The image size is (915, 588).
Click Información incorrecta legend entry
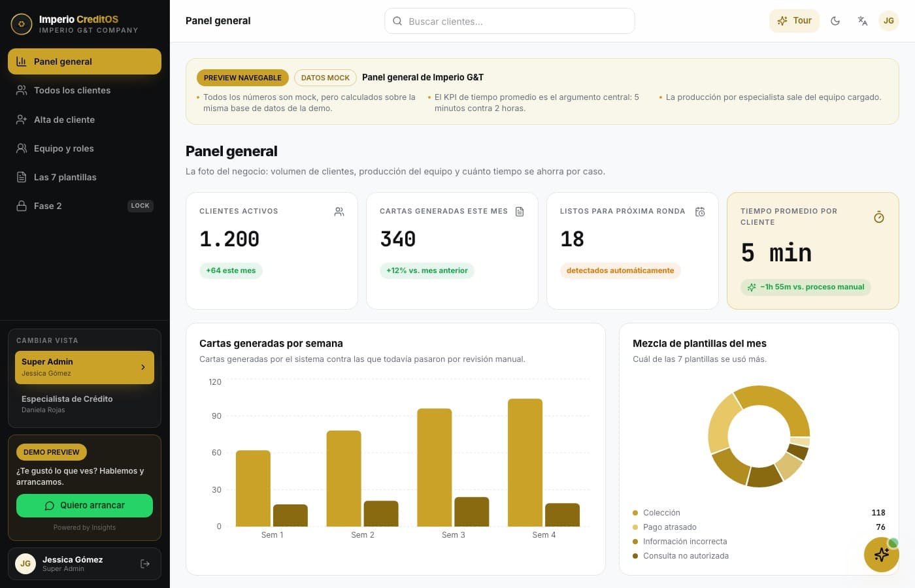pos(685,542)
